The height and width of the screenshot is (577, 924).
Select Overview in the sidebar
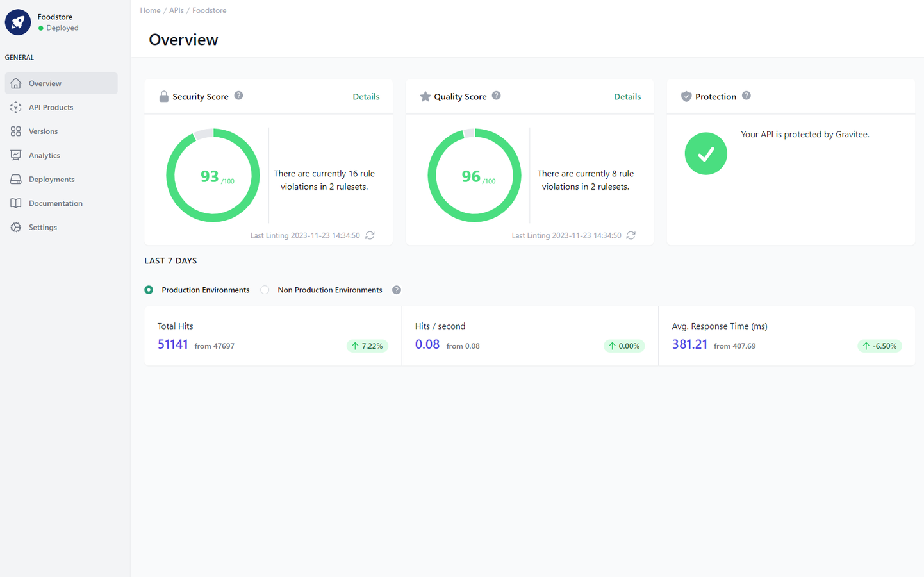coord(45,83)
